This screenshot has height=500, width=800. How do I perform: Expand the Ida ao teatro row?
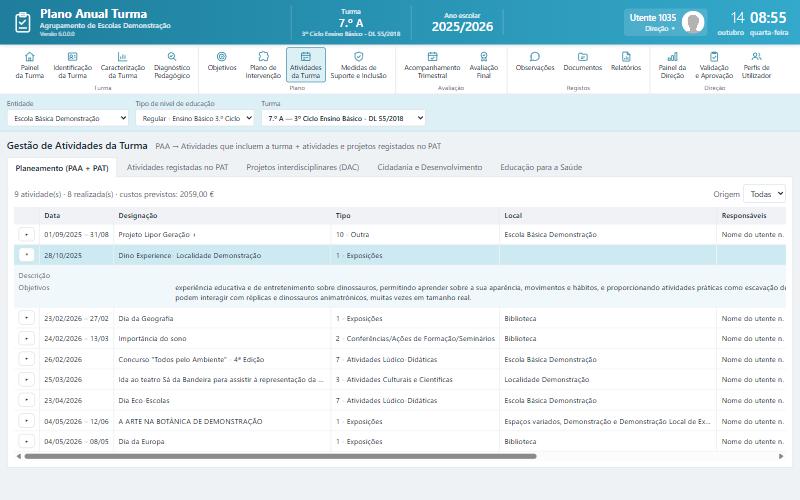pos(27,380)
